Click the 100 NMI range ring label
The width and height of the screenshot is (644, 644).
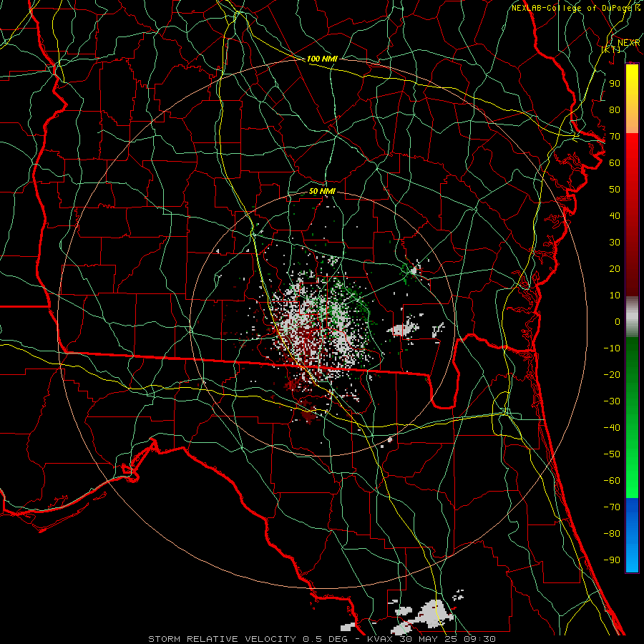pyautogui.click(x=322, y=59)
